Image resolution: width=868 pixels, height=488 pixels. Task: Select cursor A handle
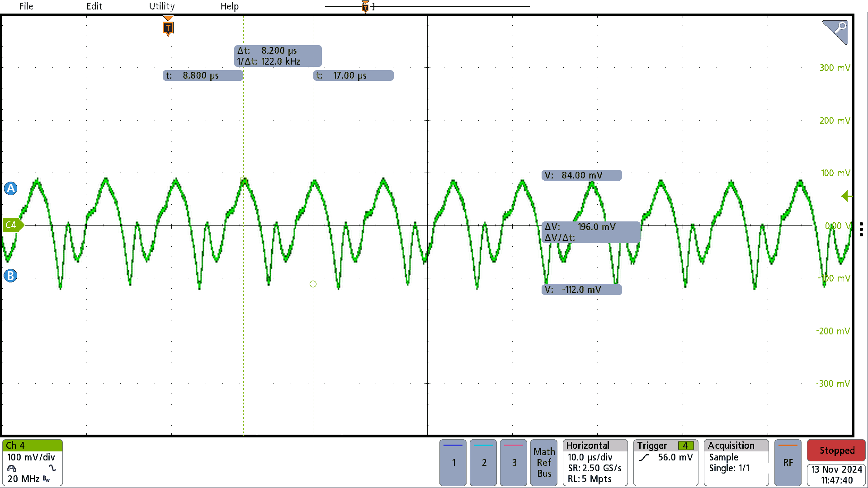tap(11, 188)
